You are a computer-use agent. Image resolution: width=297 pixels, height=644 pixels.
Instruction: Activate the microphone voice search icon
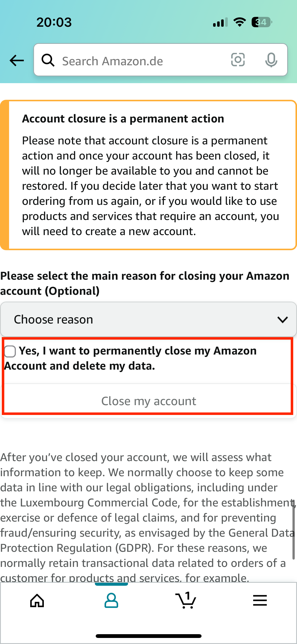(272, 60)
